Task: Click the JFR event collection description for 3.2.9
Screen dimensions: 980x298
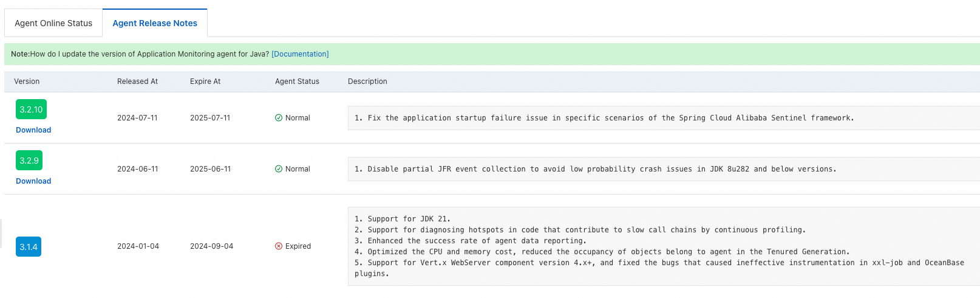Action: coord(595,169)
